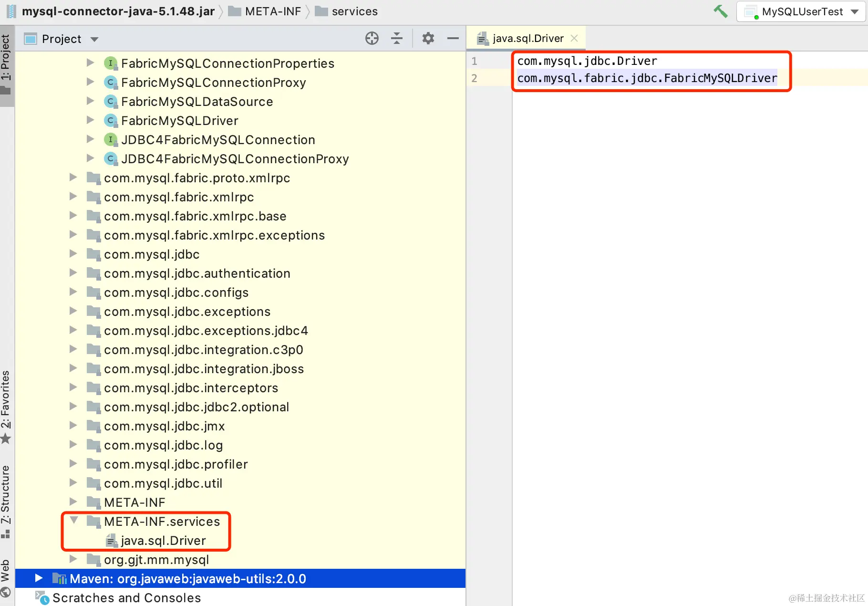This screenshot has width=868, height=606.
Task: Click org.gjt.mm.mysql folder icon
Action: (x=93, y=560)
